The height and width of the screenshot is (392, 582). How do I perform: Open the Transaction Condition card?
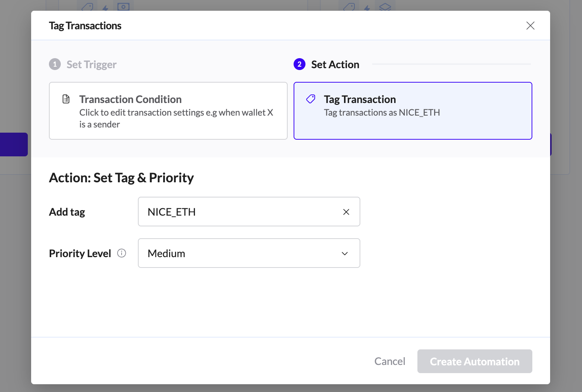click(x=168, y=111)
